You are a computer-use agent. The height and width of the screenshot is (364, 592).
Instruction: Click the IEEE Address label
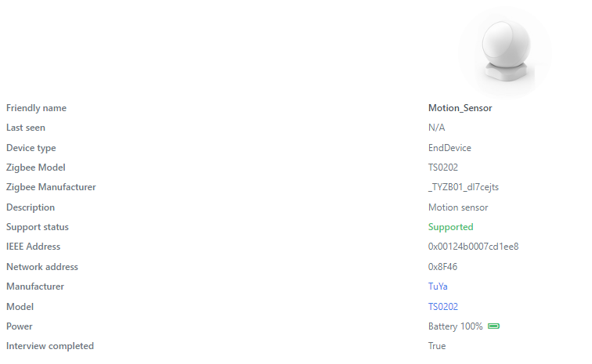coord(33,247)
